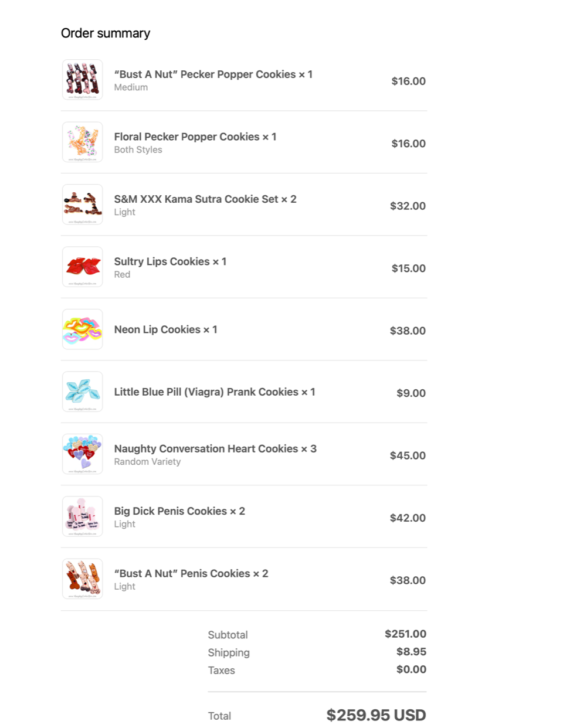
Task: Click the S&M Kama Sutra Cookie Set thumbnail
Action: pos(83,205)
